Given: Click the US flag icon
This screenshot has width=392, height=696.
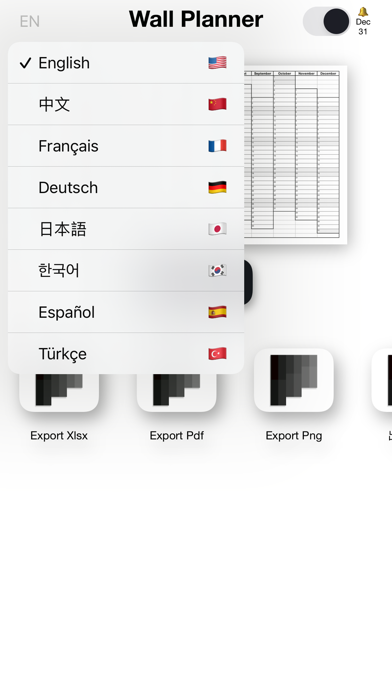Looking at the screenshot, I should coord(218,63).
